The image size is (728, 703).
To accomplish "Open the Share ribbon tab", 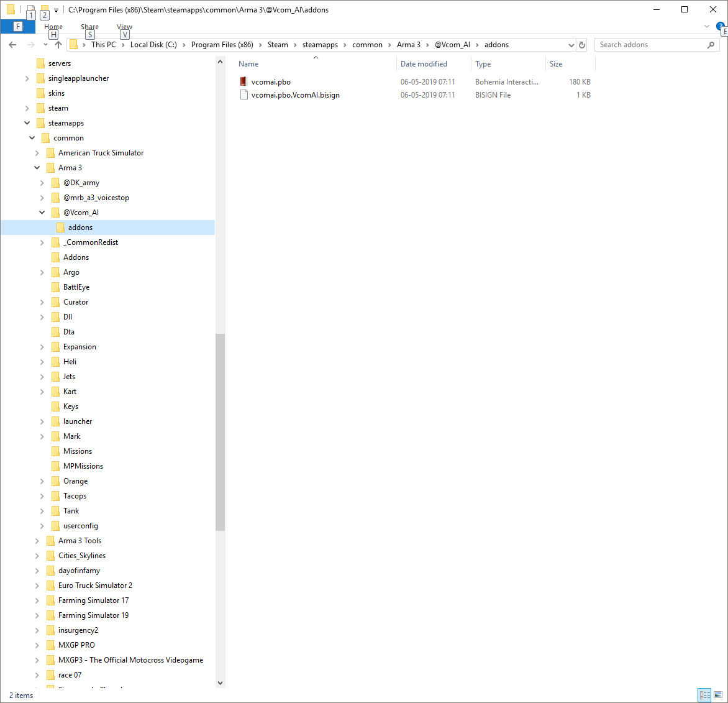I will (89, 27).
